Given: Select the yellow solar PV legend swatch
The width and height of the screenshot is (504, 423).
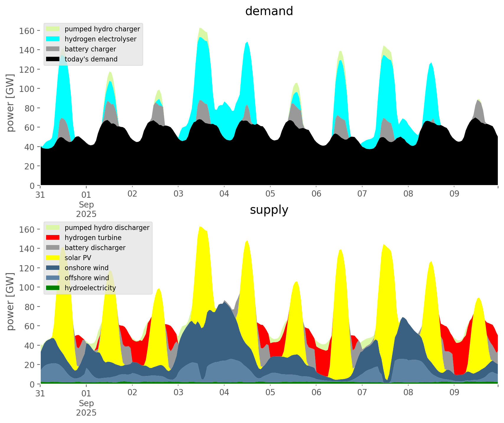Looking at the screenshot, I should (53, 258).
